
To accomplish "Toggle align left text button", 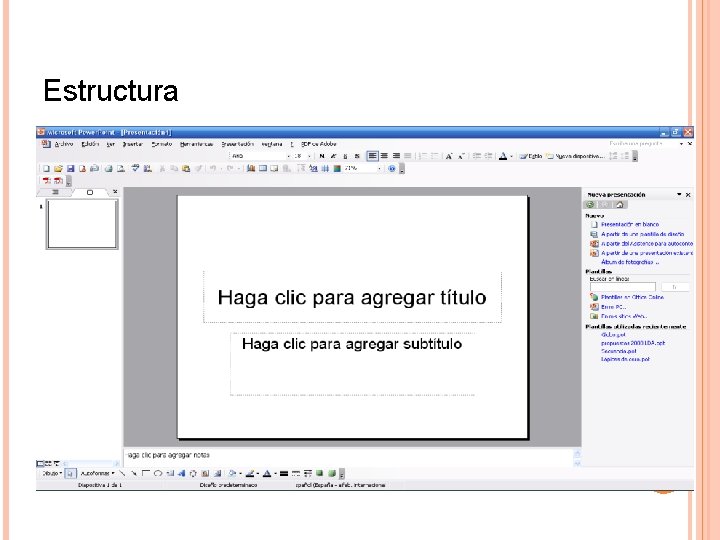I will 372,156.
